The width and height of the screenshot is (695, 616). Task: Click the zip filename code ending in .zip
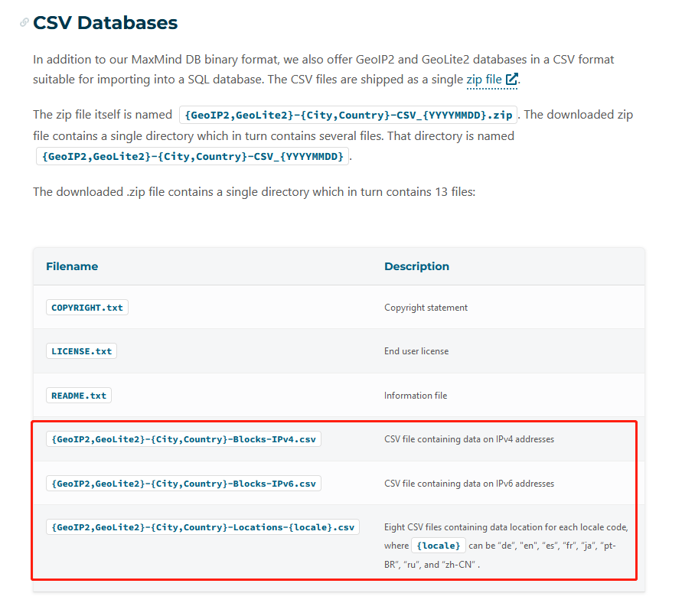point(348,115)
